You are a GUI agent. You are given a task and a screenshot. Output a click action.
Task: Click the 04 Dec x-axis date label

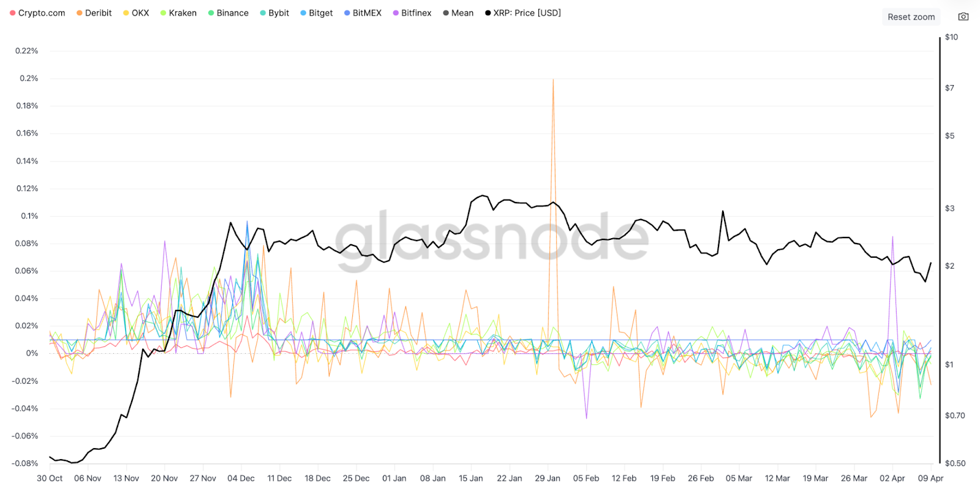[x=241, y=478]
